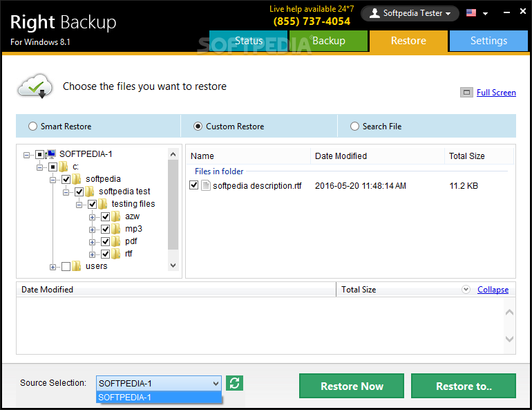Check the users folder checkbox
532x410 pixels.
tap(66, 266)
